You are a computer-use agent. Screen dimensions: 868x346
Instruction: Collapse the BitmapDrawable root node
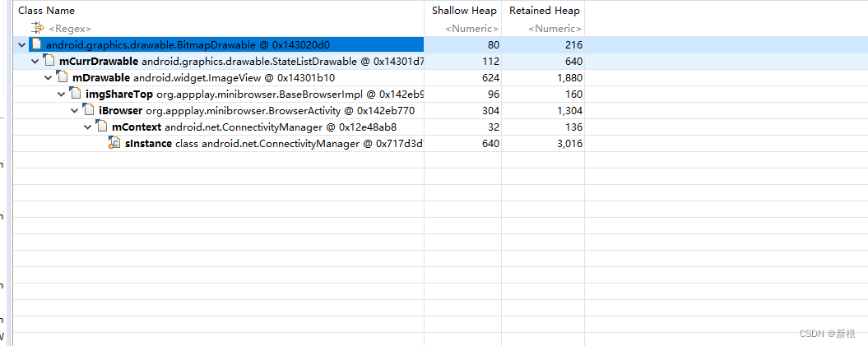[21, 44]
